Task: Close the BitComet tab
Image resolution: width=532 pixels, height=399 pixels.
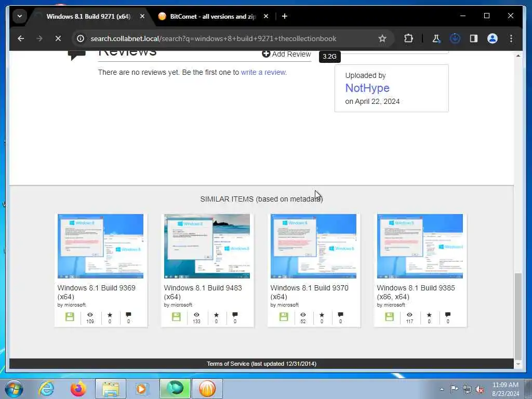Action: [x=266, y=16]
